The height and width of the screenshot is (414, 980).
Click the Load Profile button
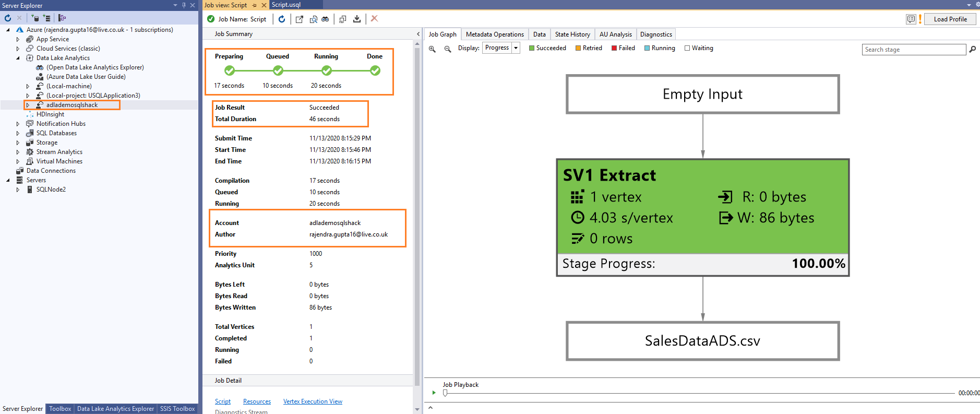950,19
